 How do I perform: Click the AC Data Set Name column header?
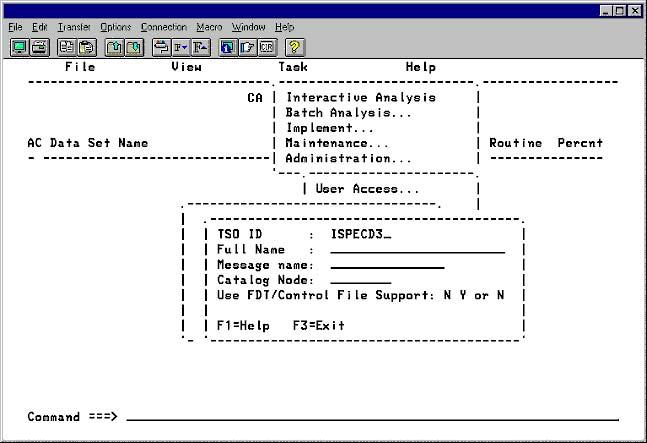tap(87, 143)
